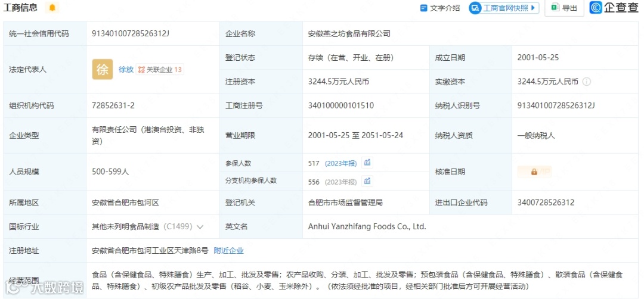Image resolution: width=644 pixels, height=299 pixels.
Task: Select import-export code 3400728526312
Action: (546, 203)
